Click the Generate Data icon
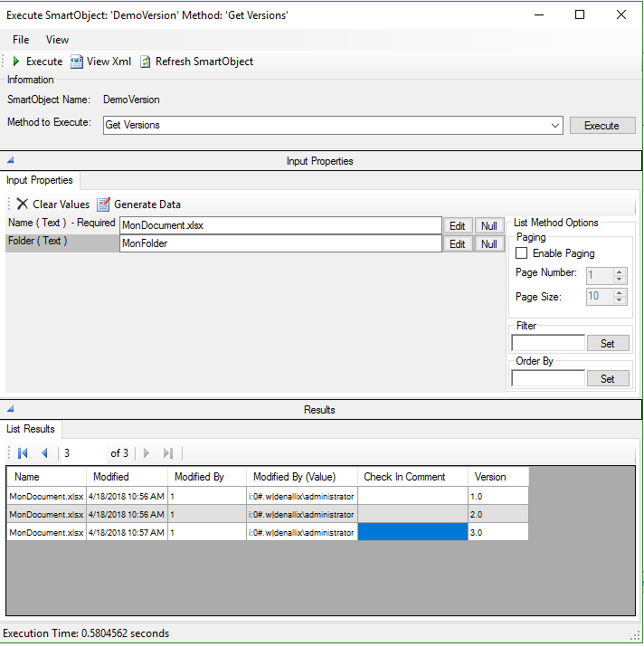This screenshot has height=647, width=644. point(103,205)
